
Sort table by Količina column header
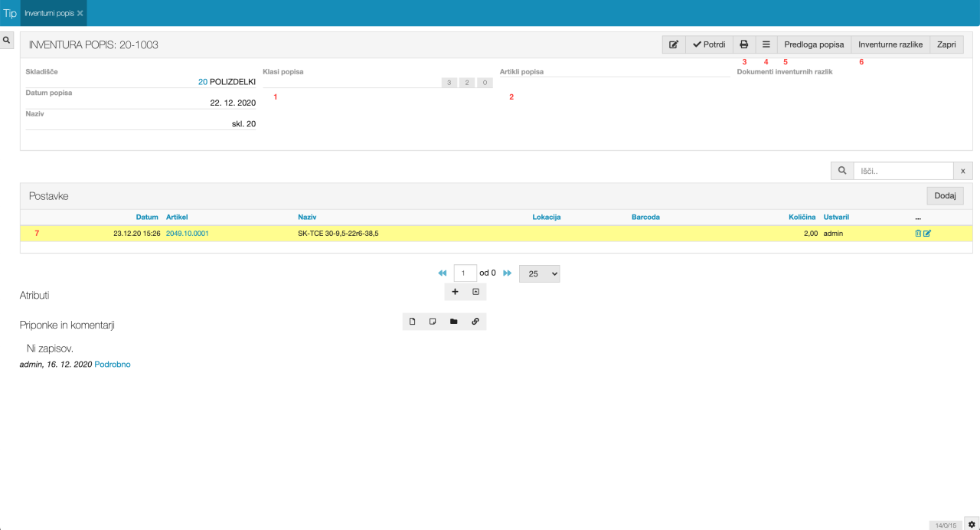(x=804, y=217)
